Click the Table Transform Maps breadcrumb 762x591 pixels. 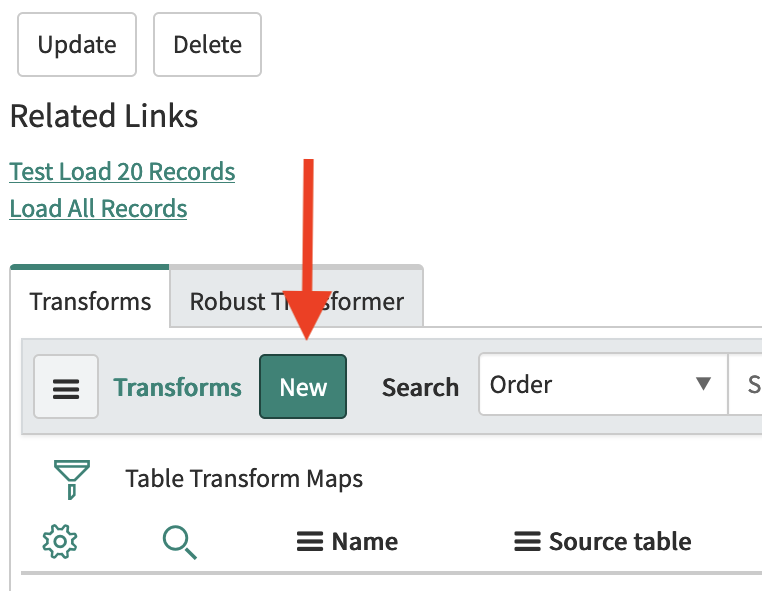(244, 479)
